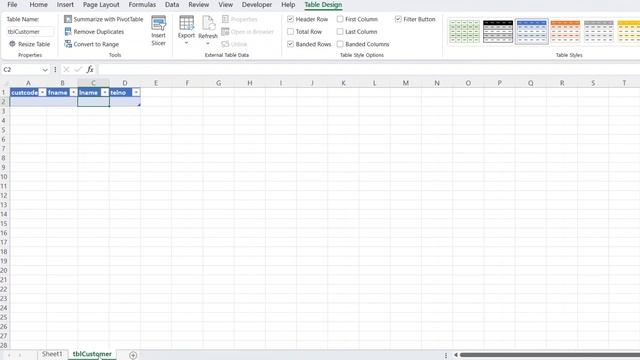Click Resize Table
Image resolution: width=640 pixels, height=360 pixels.
[29, 44]
